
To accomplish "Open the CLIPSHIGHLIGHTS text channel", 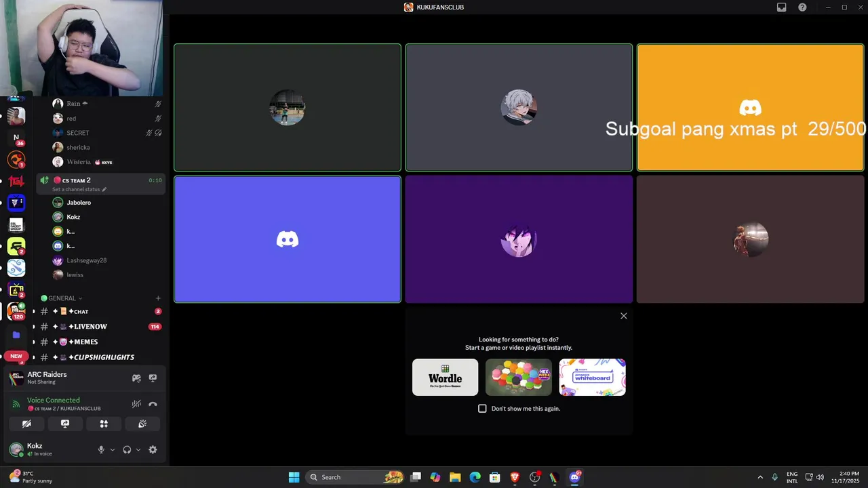I will click(100, 357).
